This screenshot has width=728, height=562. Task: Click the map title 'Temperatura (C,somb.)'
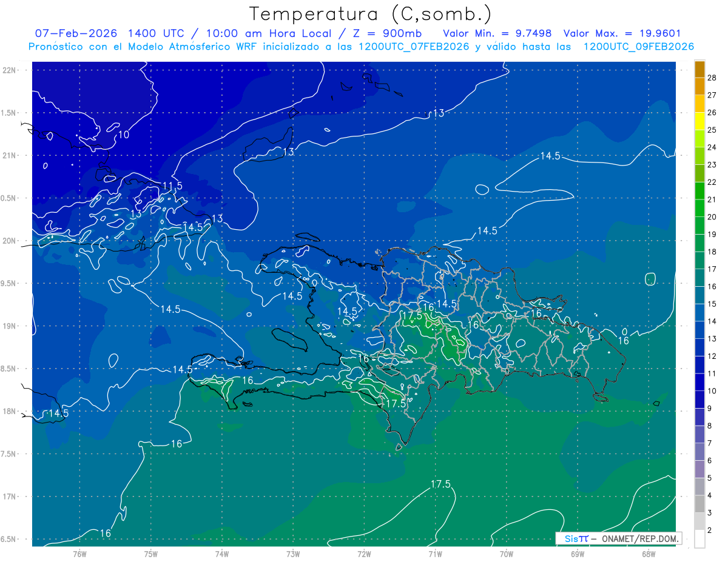(x=370, y=14)
